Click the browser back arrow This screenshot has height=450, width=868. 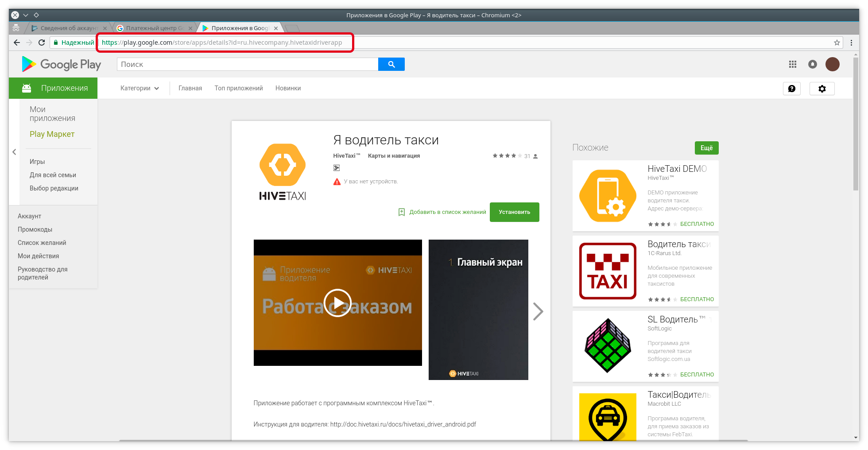pos(17,43)
